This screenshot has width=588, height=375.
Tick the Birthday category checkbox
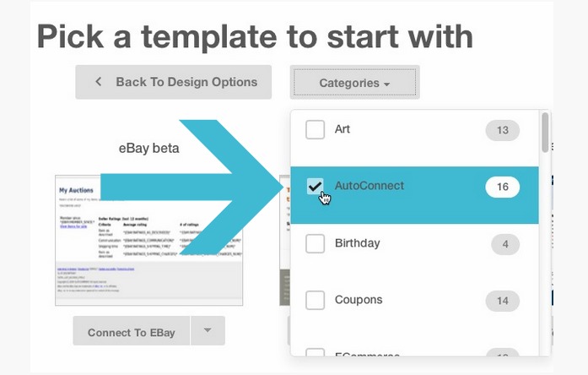click(315, 243)
